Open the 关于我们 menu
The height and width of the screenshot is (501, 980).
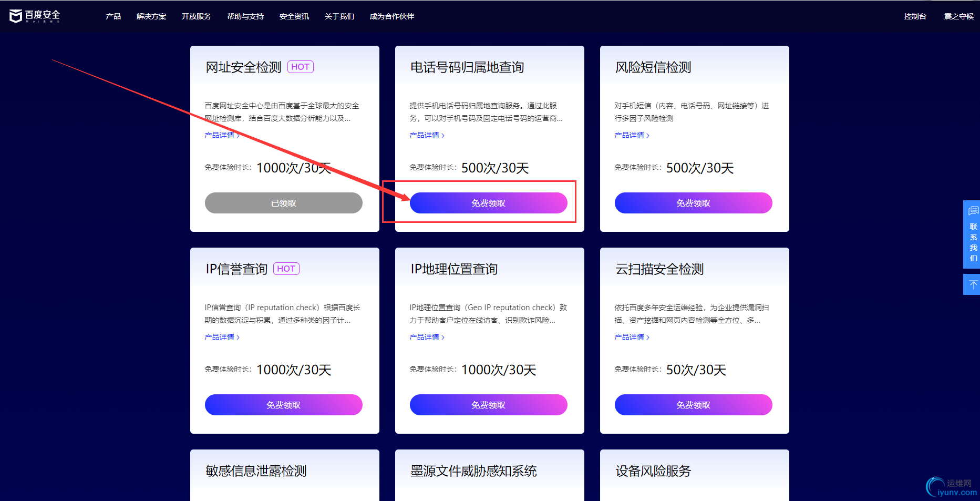[339, 16]
